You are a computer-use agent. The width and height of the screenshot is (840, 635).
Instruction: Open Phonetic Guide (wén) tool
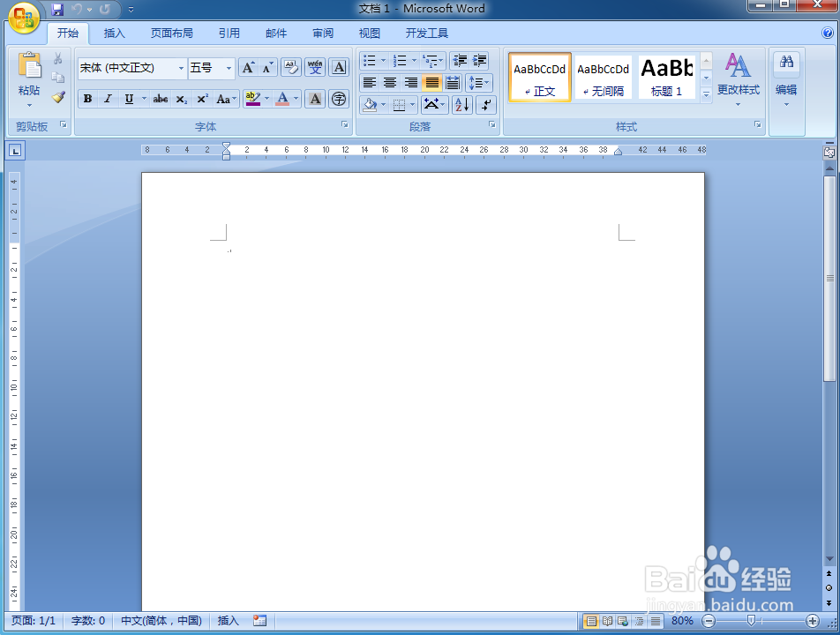315,68
